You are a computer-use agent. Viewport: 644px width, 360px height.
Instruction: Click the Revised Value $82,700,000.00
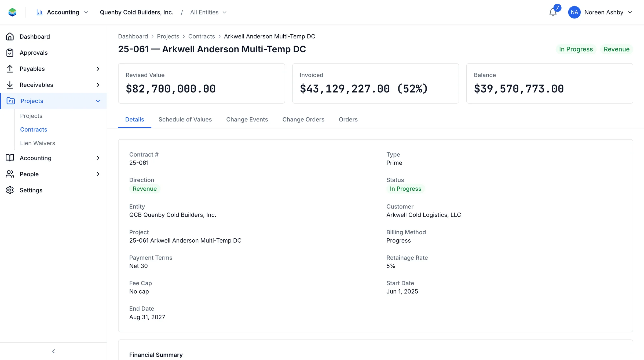pos(171,89)
